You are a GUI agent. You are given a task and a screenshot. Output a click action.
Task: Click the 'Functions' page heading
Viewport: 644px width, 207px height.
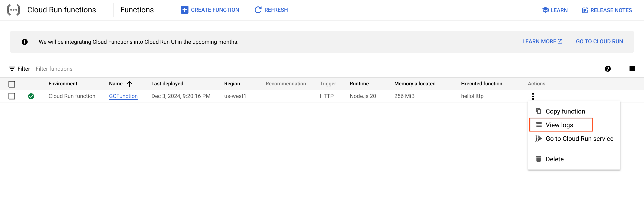click(137, 10)
